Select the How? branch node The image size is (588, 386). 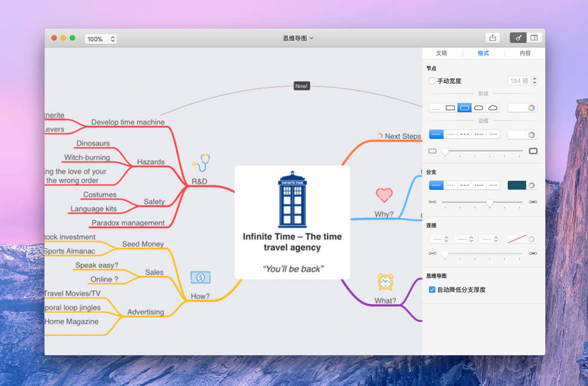pyautogui.click(x=200, y=296)
